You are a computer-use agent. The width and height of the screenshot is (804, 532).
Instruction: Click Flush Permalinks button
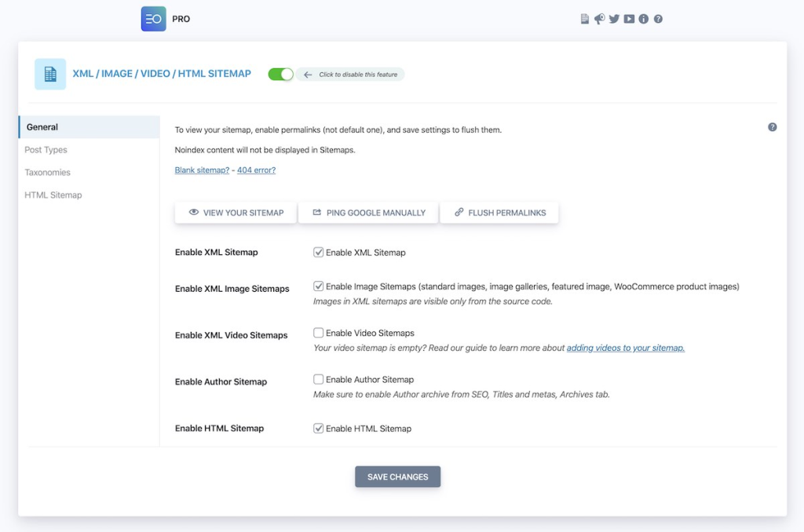499,213
